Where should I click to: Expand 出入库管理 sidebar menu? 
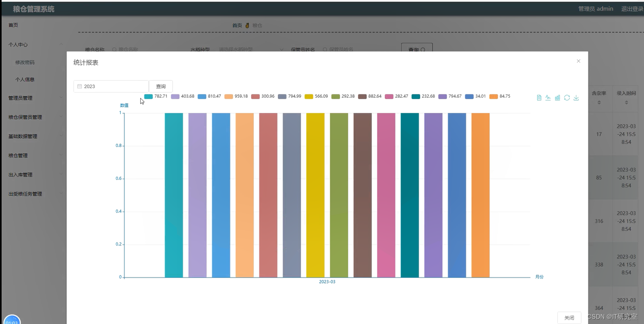pos(35,175)
